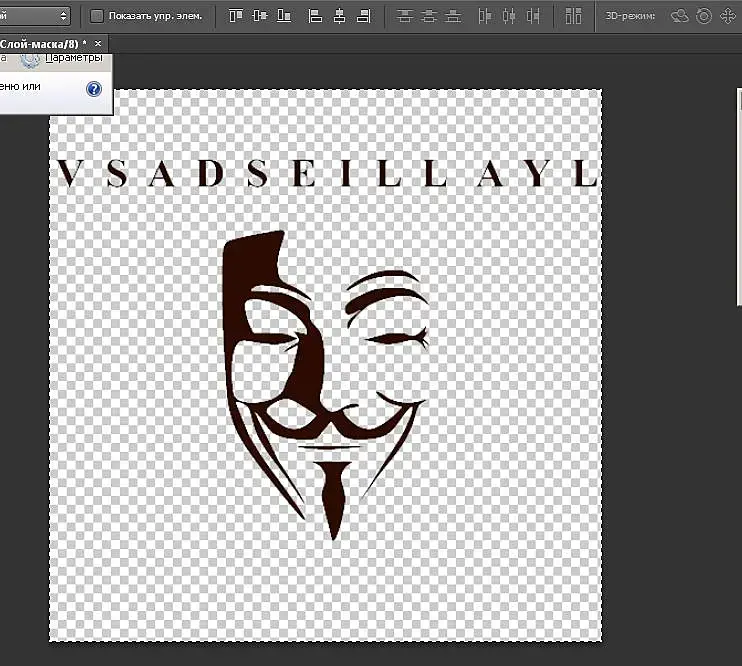Open 'Параметры' in the popup window
742x666 pixels.
74,58
